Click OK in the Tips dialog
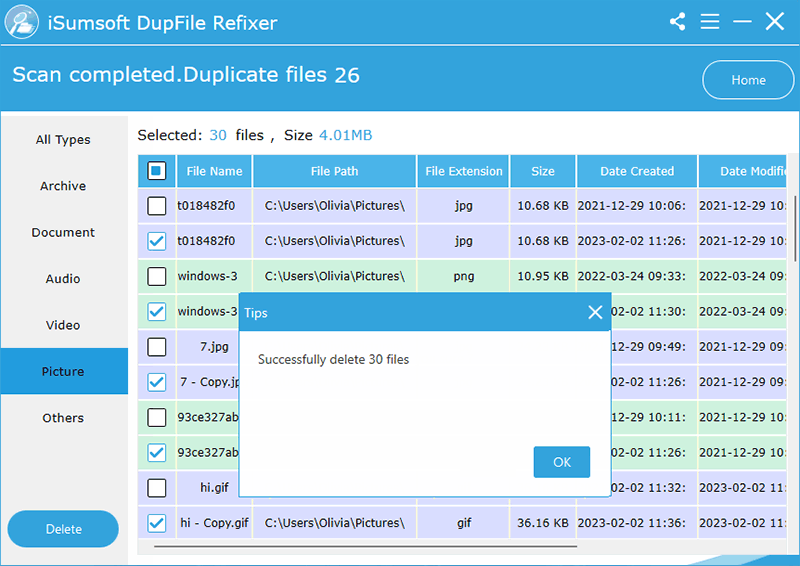Image resolution: width=800 pixels, height=566 pixels. tap(562, 462)
